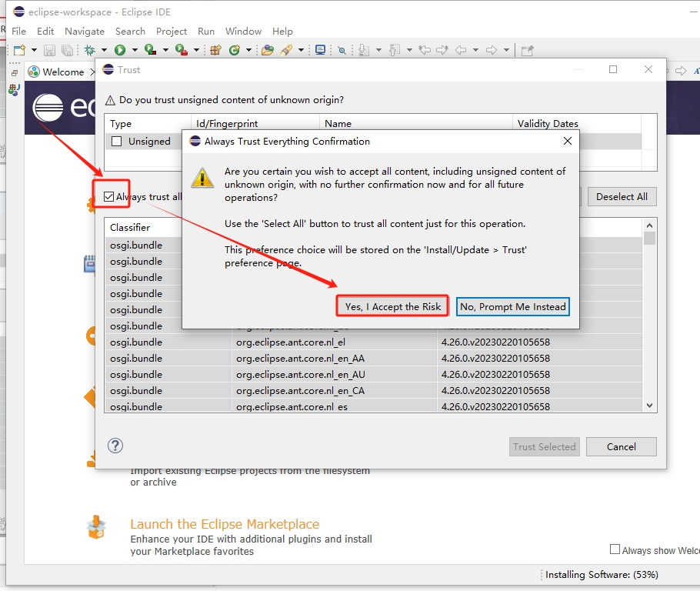Click Yes, I Accept the Risk
Screen dimensions: 700x591
[x=392, y=306]
